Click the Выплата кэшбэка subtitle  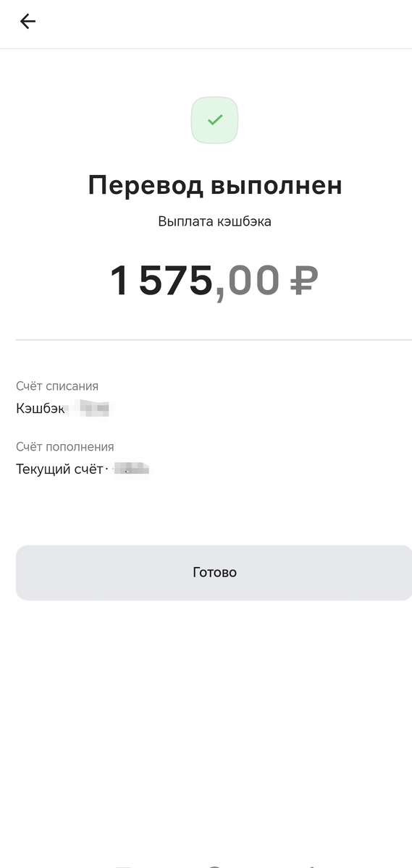coord(214,221)
